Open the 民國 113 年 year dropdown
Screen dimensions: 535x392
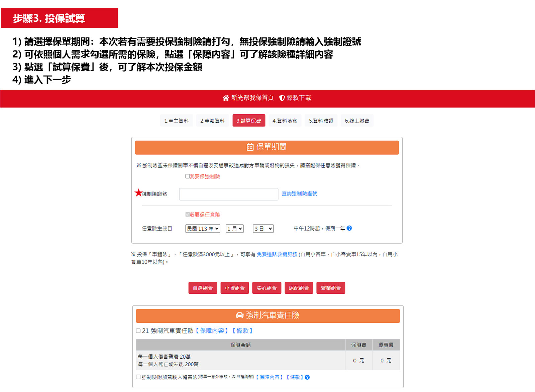(203, 229)
